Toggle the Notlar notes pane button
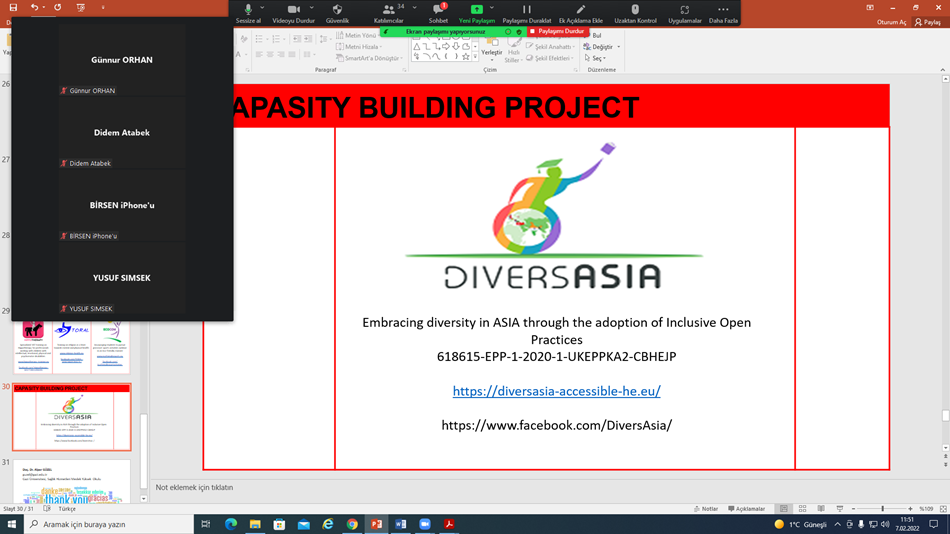Screen dimensions: 950x534 pyautogui.click(x=706, y=509)
